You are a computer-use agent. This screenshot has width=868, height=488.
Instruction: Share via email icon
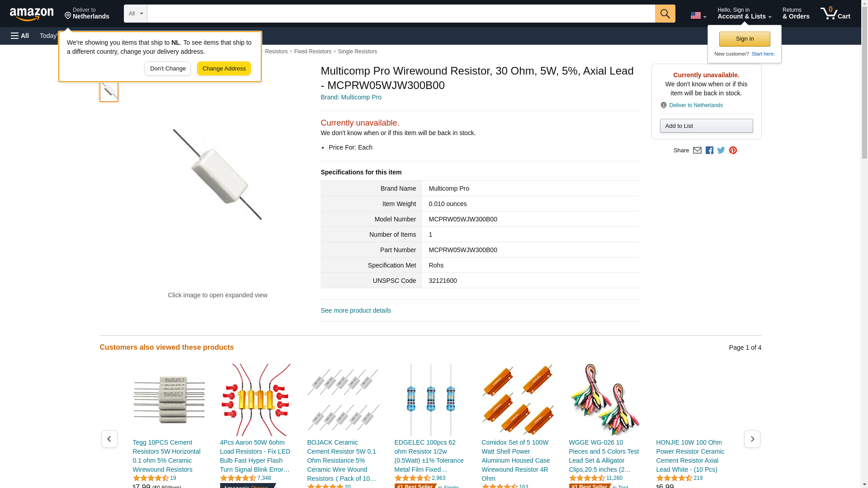697,150
